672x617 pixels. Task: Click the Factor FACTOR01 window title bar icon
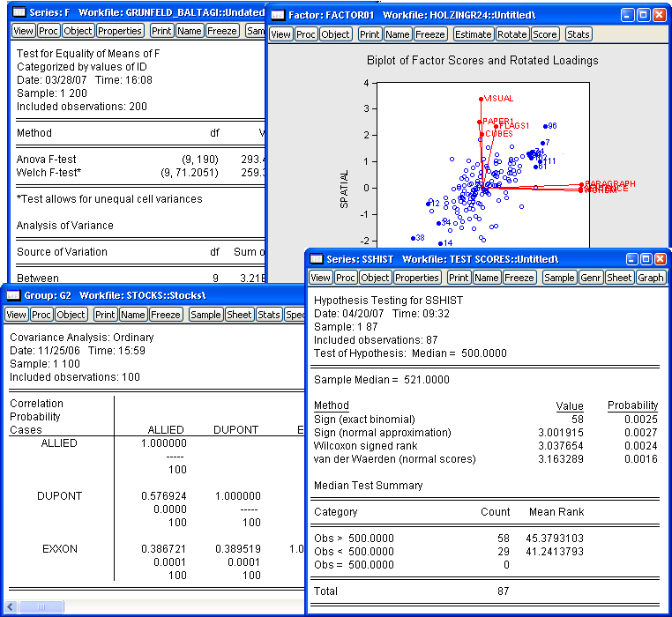(x=278, y=16)
